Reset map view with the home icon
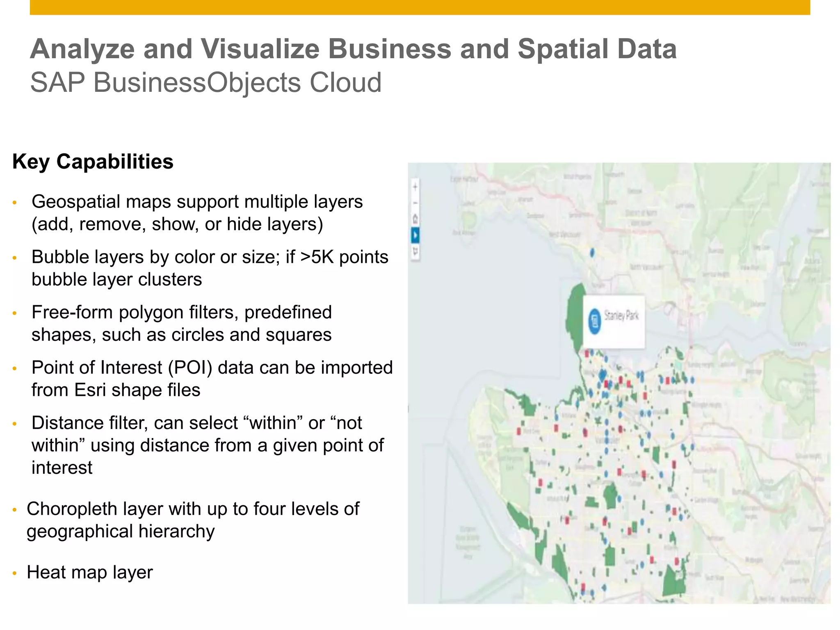Viewport: 840px width, 630px height. pyautogui.click(x=415, y=219)
